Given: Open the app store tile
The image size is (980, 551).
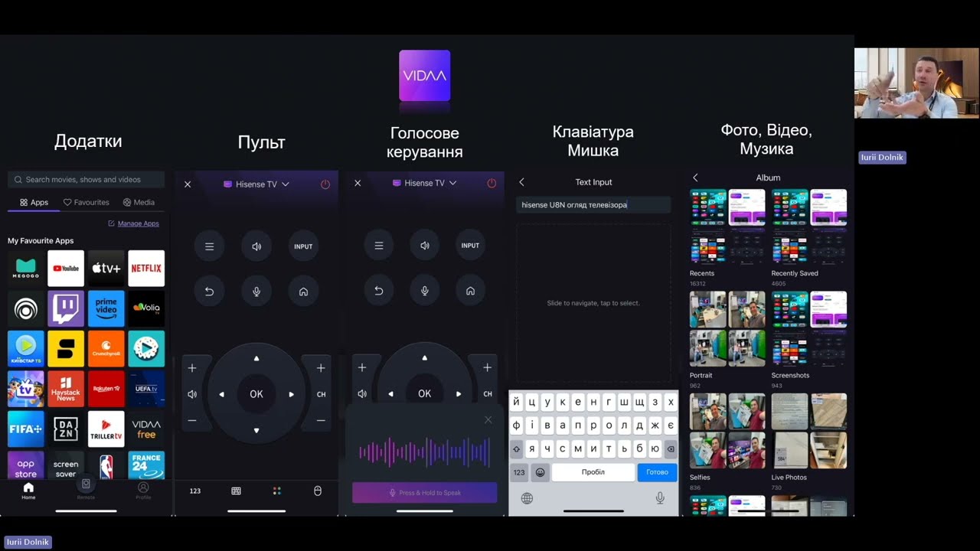Looking at the screenshot, I should pos(26,465).
